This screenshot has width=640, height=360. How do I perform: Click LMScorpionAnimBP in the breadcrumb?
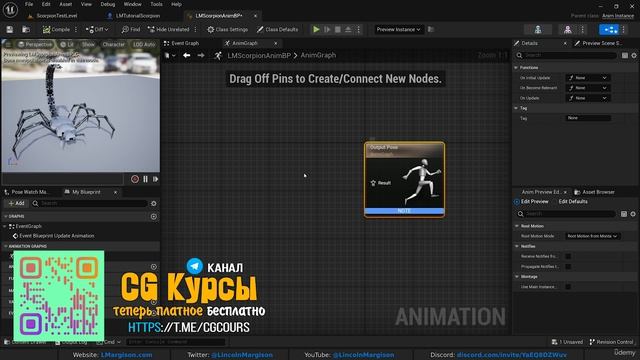pos(259,56)
